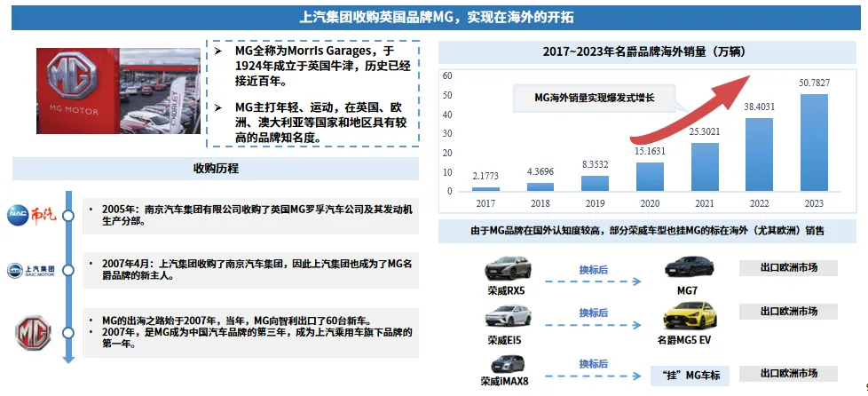The height and width of the screenshot is (396, 868).
Task: Click the 2021 bar in the sales chart
Action: [x=705, y=167]
